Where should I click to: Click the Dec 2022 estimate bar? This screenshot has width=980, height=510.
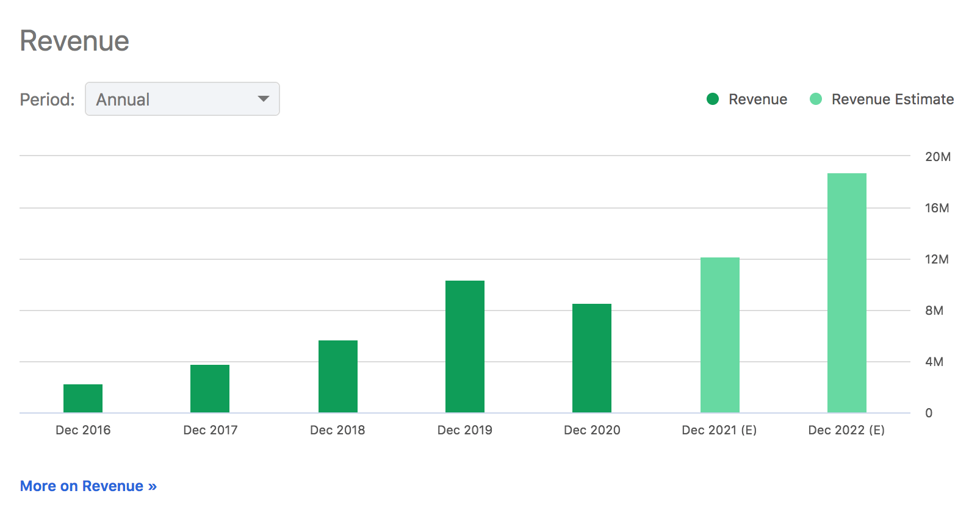[x=847, y=293]
